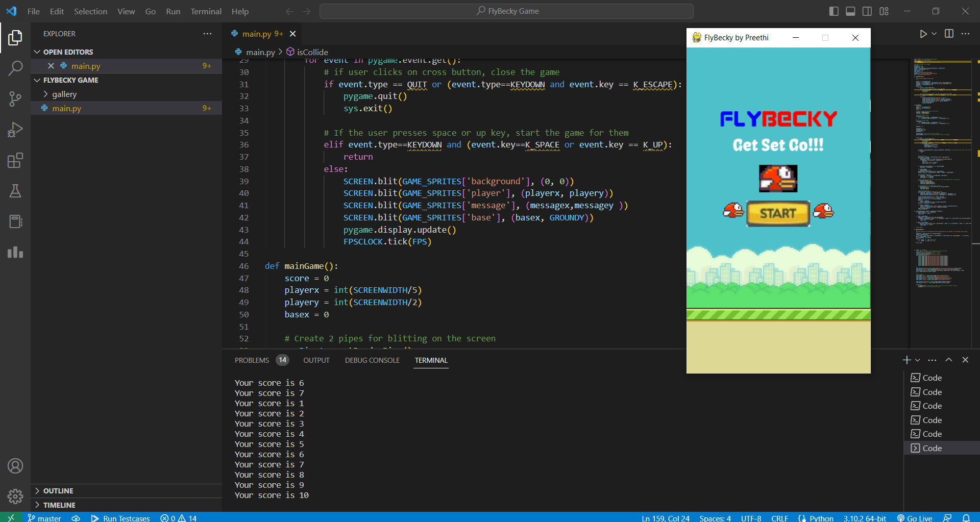
Task: Open the Accounts icon
Action: point(15,466)
